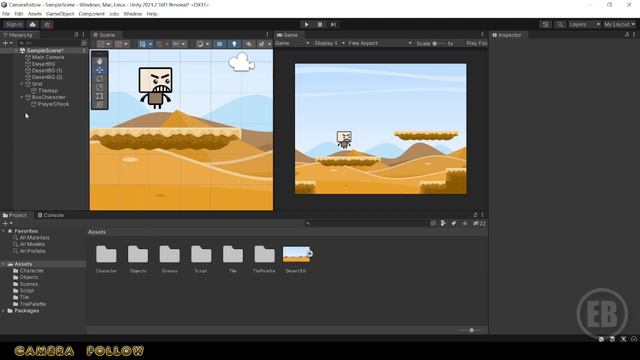The width and height of the screenshot is (640, 360).
Task: Adjust Project asset icon size slider
Action: 471,330
